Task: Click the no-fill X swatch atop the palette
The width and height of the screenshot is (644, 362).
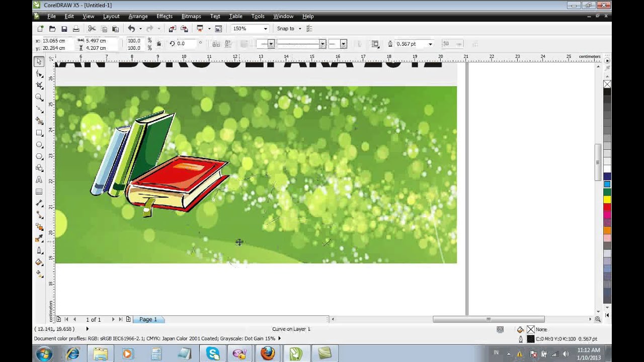Action: 607,84
